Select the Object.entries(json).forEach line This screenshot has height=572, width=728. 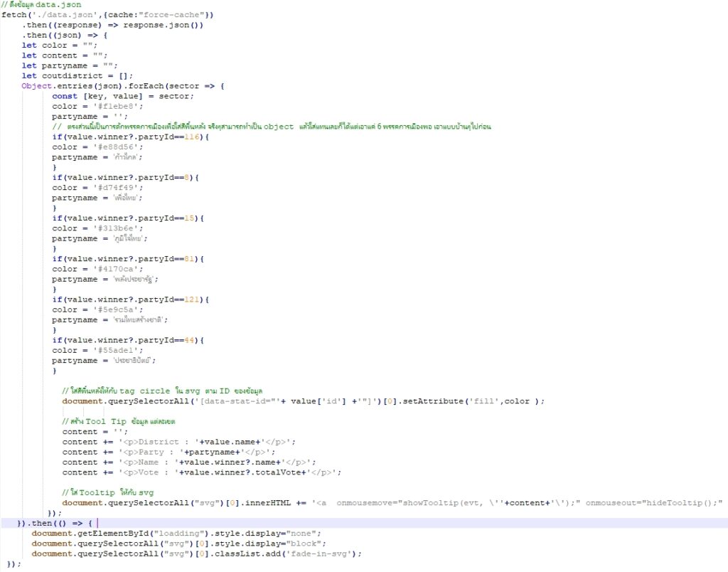click(x=114, y=85)
